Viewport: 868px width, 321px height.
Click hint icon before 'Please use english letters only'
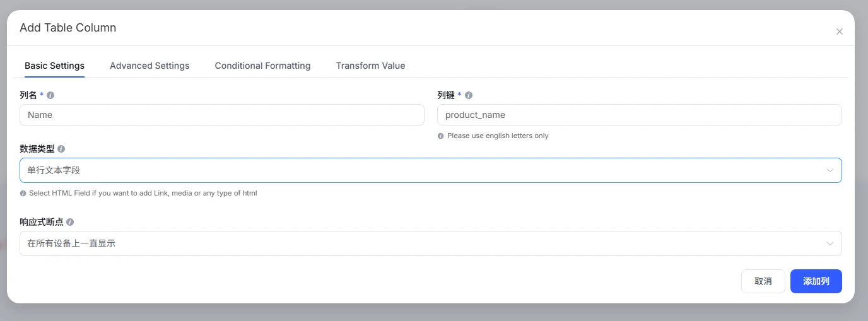point(440,136)
